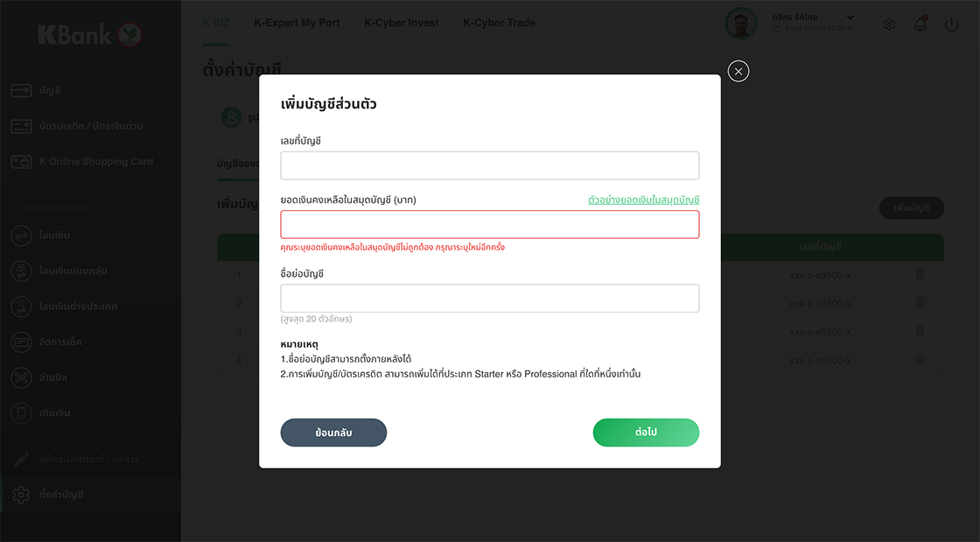Viewport: 980px width, 542px height.
Task: Open the notifications bell
Action: [x=920, y=25]
